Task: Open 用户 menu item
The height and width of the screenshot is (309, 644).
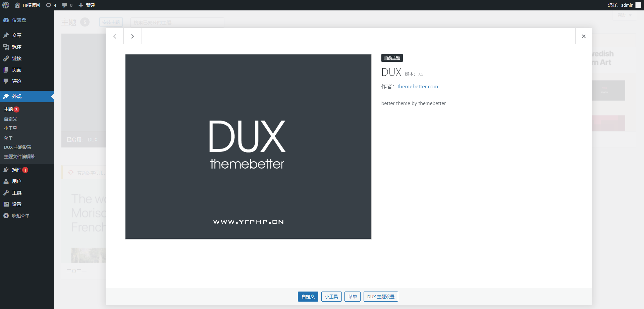Action: point(27,181)
